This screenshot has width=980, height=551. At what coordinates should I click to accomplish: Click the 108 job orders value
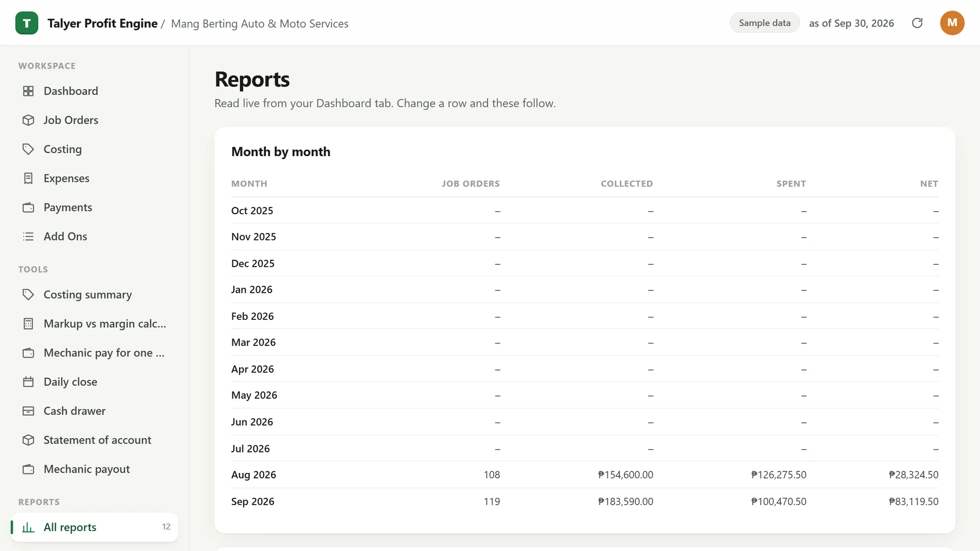pyautogui.click(x=492, y=475)
